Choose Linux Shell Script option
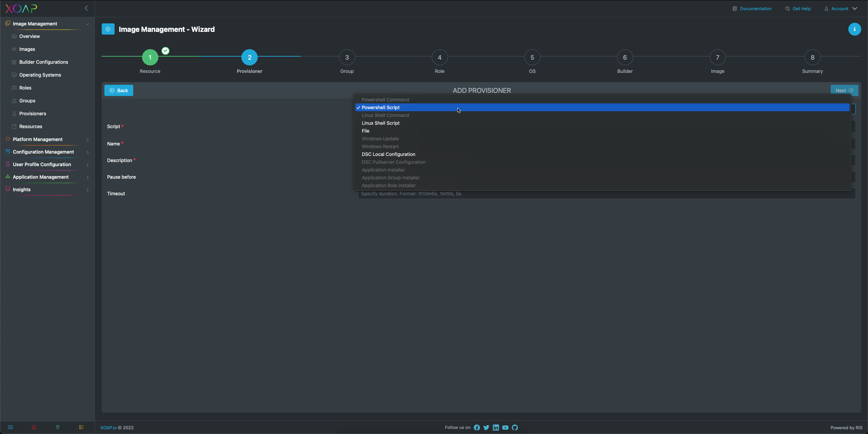Viewport: 868px width, 434px height. pyautogui.click(x=602, y=123)
